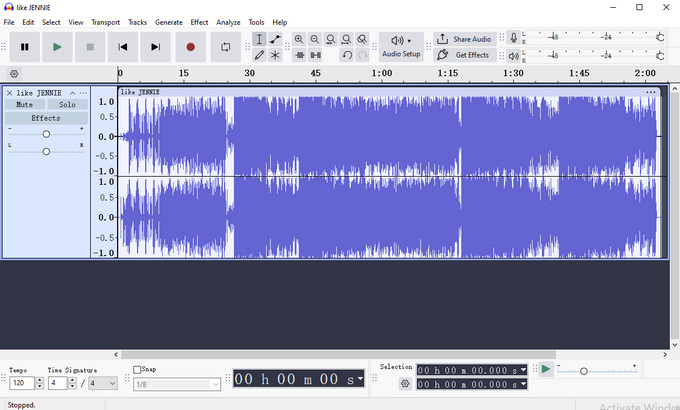The width and height of the screenshot is (680, 410).
Task: Click the Stop transport button
Action: 90,47
